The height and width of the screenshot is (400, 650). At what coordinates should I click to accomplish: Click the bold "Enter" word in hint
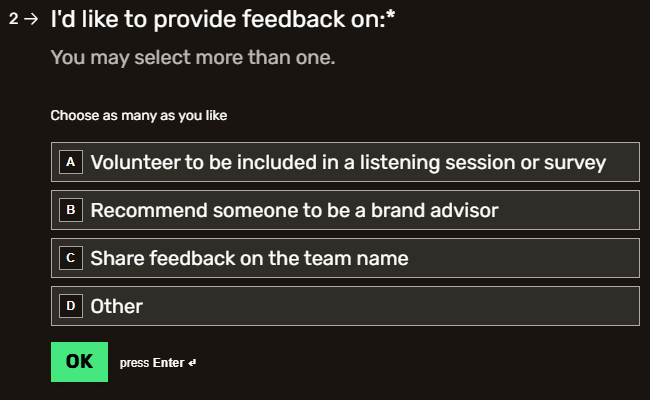[x=168, y=363]
